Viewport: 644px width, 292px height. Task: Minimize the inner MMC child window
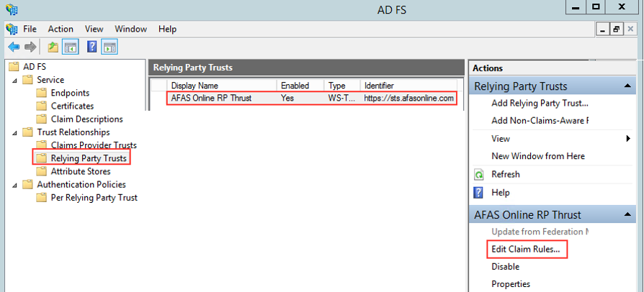tap(603, 29)
